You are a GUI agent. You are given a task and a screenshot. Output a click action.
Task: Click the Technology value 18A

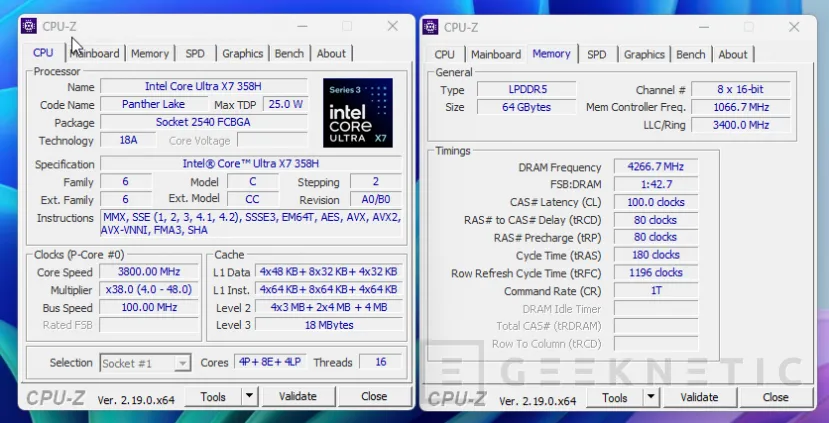pyautogui.click(x=128, y=140)
